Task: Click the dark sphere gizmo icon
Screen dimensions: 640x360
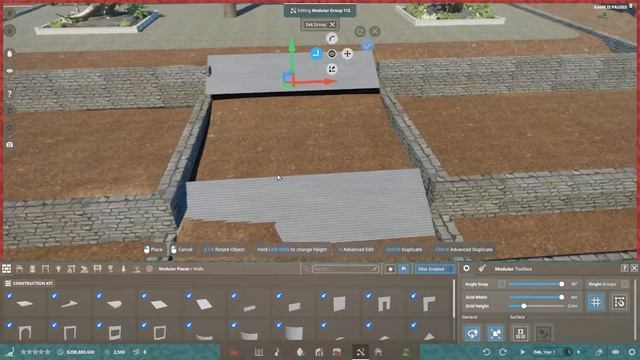Action: click(x=332, y=53)
